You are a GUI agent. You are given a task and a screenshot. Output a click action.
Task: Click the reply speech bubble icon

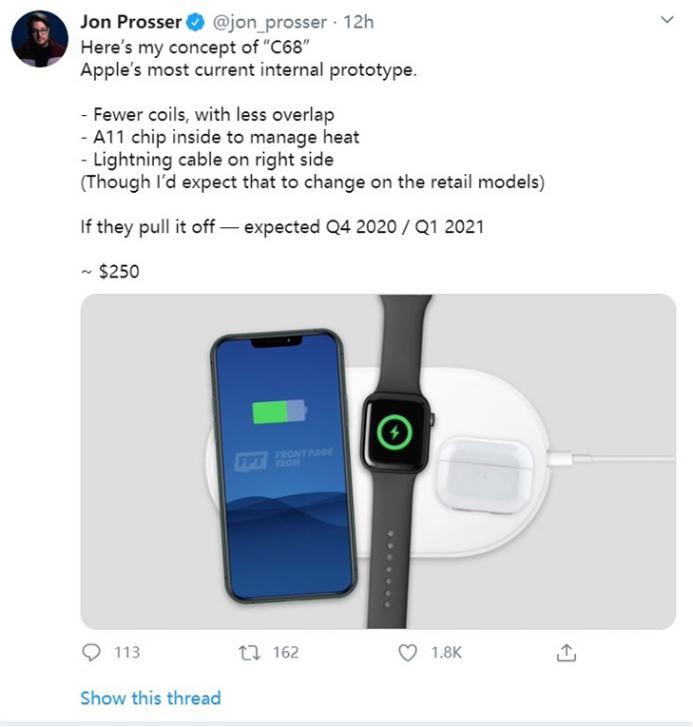coord(91,653)
